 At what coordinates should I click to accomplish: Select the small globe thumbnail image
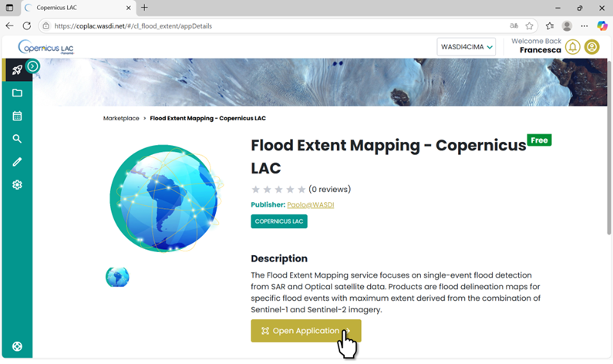click(x=117, y=277)
